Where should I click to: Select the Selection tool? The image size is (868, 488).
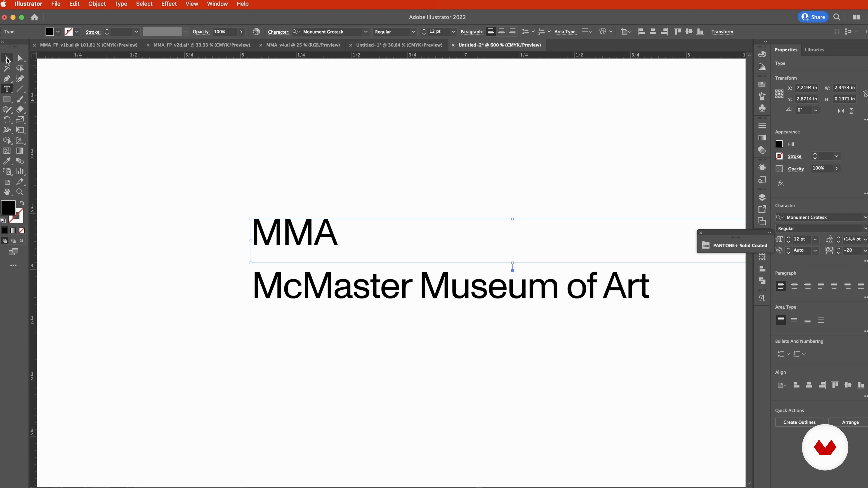(7, 58)
